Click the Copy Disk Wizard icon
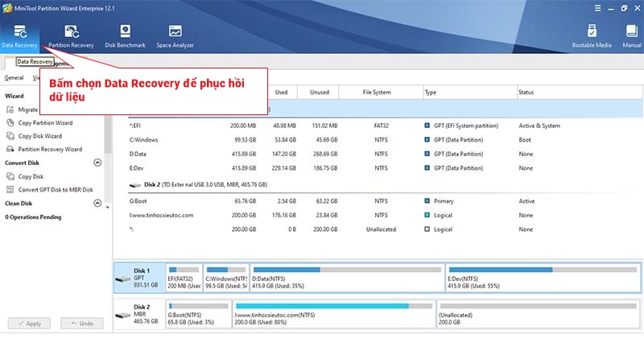The height and width of the screenshot is (343, 644). (10, 135)
